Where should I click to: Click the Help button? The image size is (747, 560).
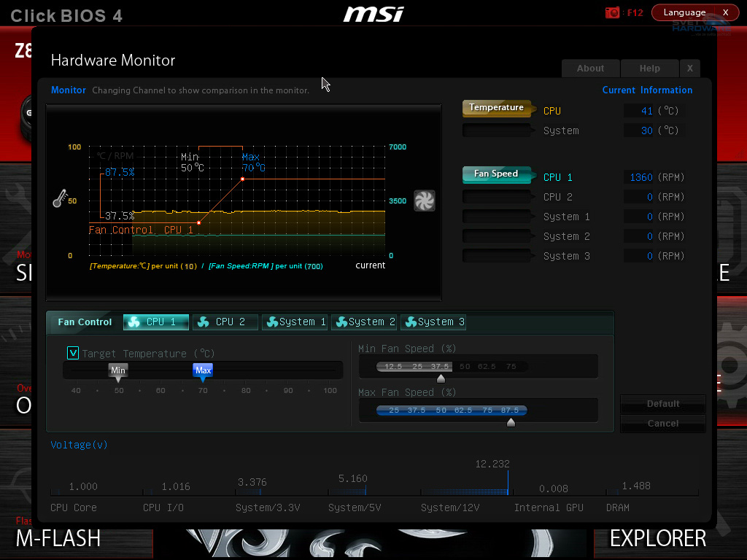(x=649, y=68)
